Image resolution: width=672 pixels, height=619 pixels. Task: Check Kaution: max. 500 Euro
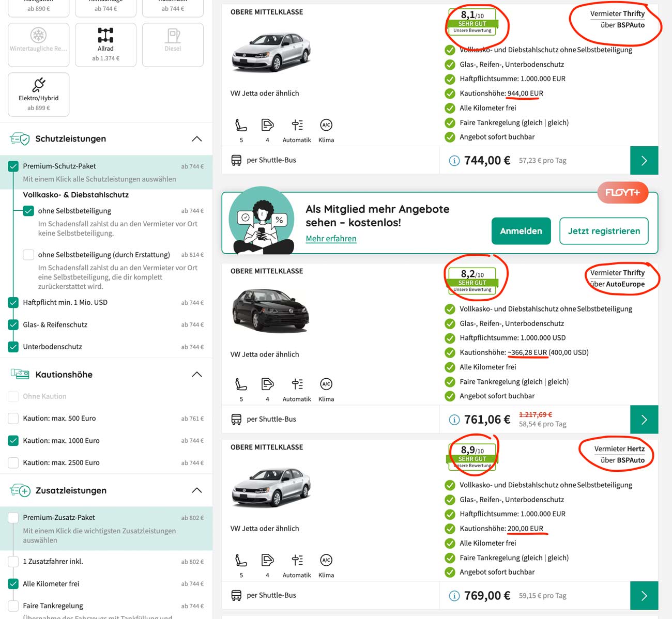coord(13,419)
